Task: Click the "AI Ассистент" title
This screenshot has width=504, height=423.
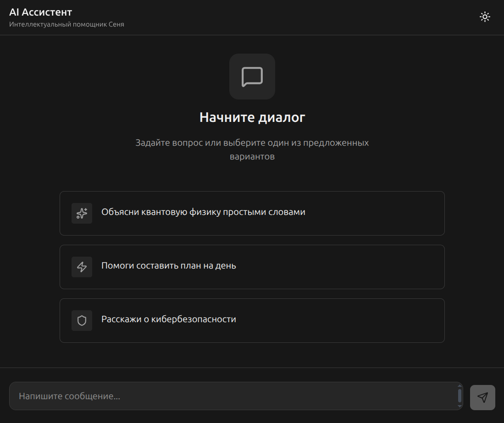Action: (x=40, y=12)
